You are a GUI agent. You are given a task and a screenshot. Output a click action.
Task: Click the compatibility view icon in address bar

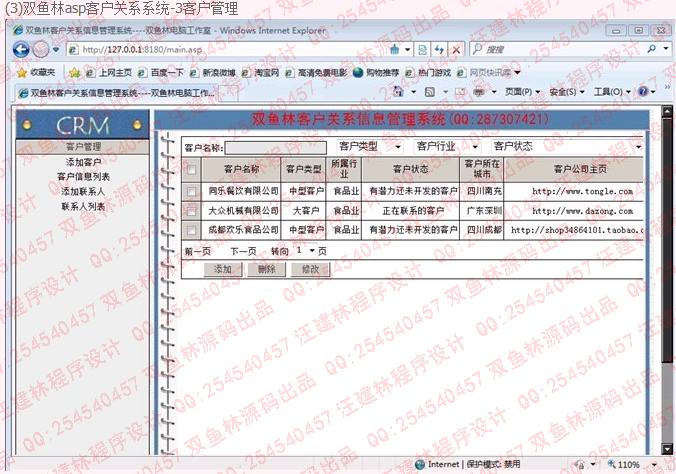click(422, 50)
